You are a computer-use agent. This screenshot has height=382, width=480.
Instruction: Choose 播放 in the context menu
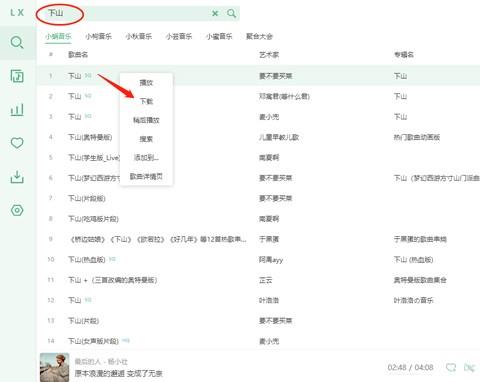click(x=146, y=83)
